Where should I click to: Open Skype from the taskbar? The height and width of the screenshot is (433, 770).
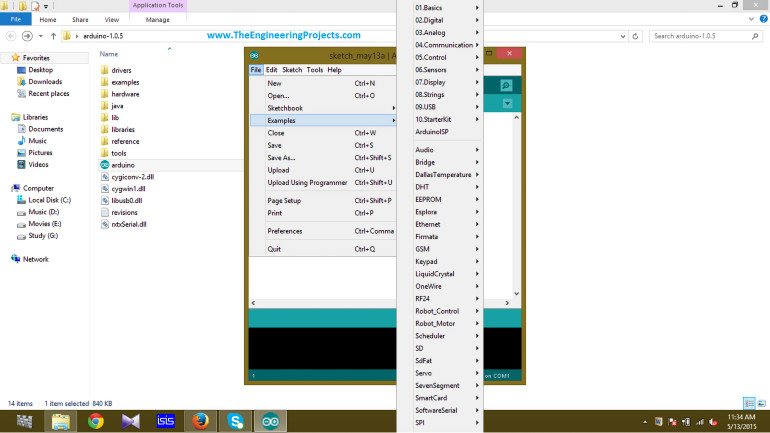(234, 420)
